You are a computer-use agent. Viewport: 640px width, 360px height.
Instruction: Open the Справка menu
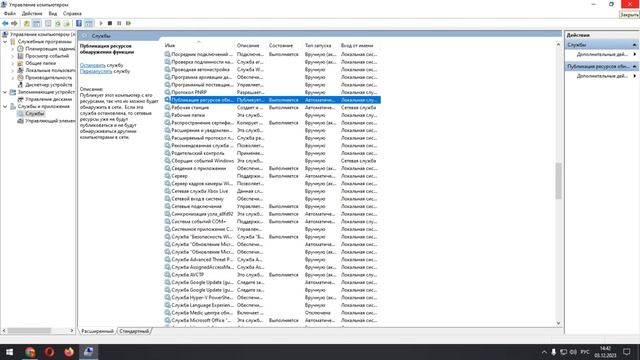(x=72, y=13)
